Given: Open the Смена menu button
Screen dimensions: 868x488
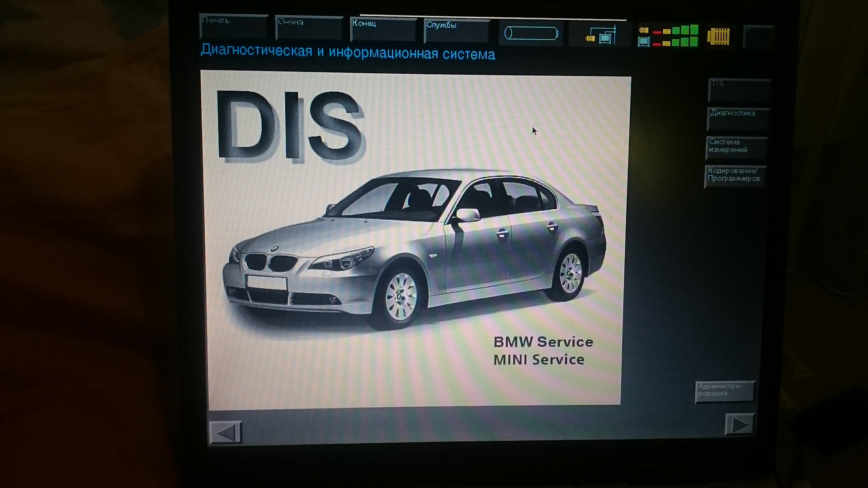Looking at the screenshot, I should pos(309,28).
